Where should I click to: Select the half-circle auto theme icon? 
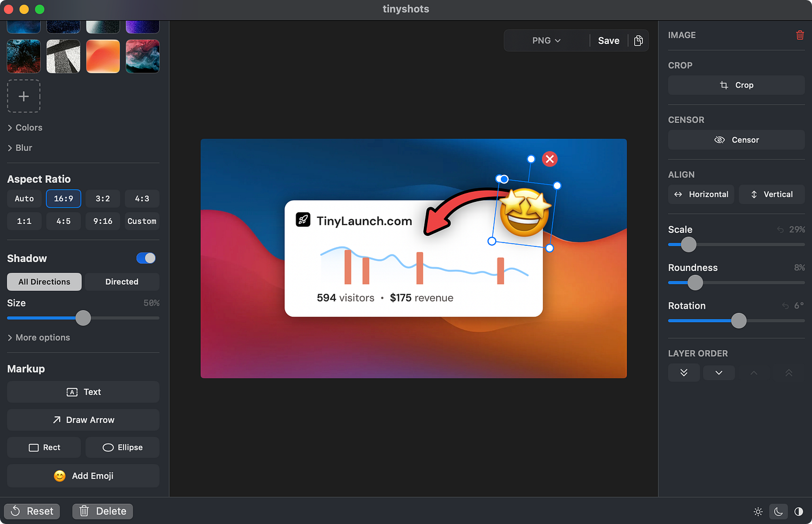pyautogui.click(x=799, y=511)
